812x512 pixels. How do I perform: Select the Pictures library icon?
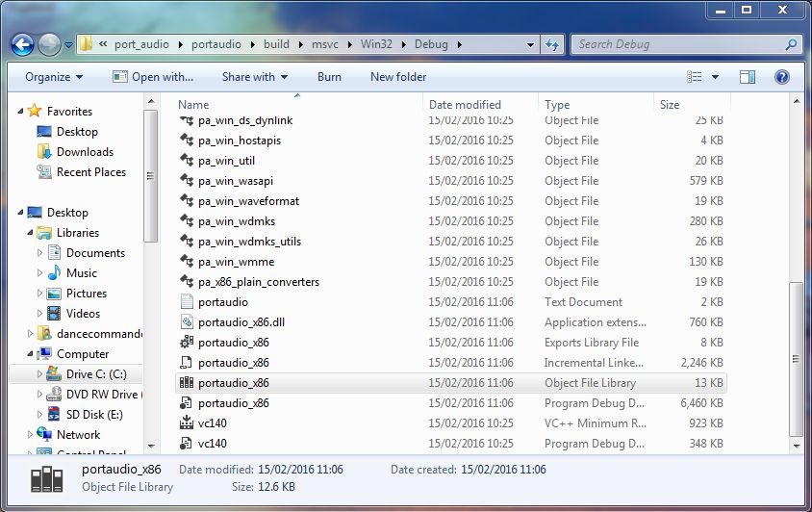pyautogui.click(x=54, y=294)
